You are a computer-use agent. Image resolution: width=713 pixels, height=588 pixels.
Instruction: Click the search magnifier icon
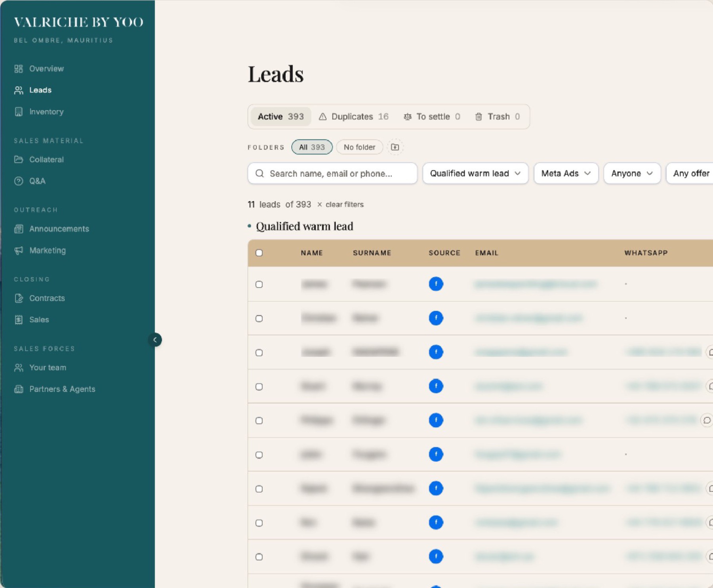(259, 173)
